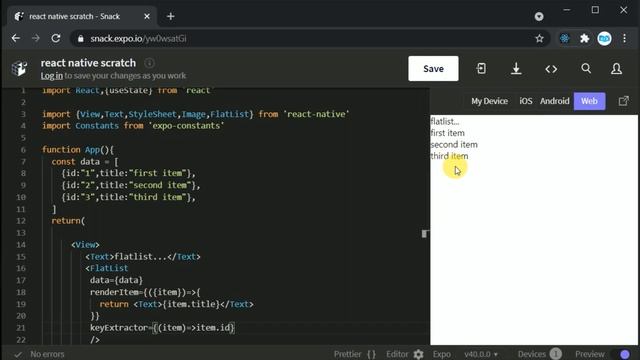Click 'third item' in the web preview
Viewport: 640px width, 360px height.
point(449,156)
